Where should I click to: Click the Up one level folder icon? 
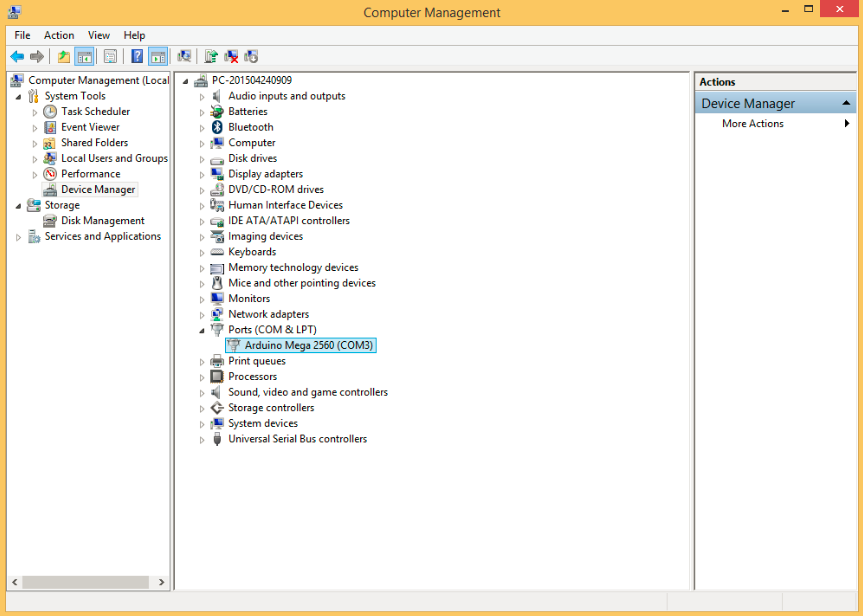pos(64,57)
